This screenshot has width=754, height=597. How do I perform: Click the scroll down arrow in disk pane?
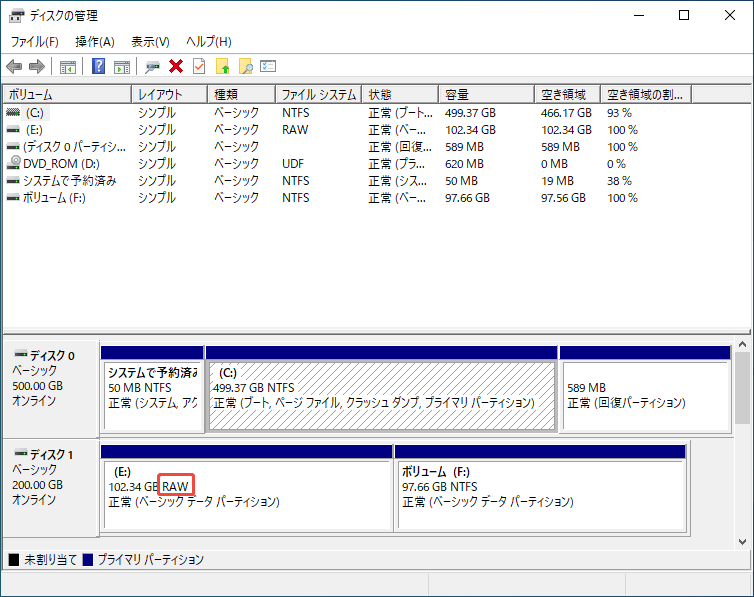pos(742,542)
